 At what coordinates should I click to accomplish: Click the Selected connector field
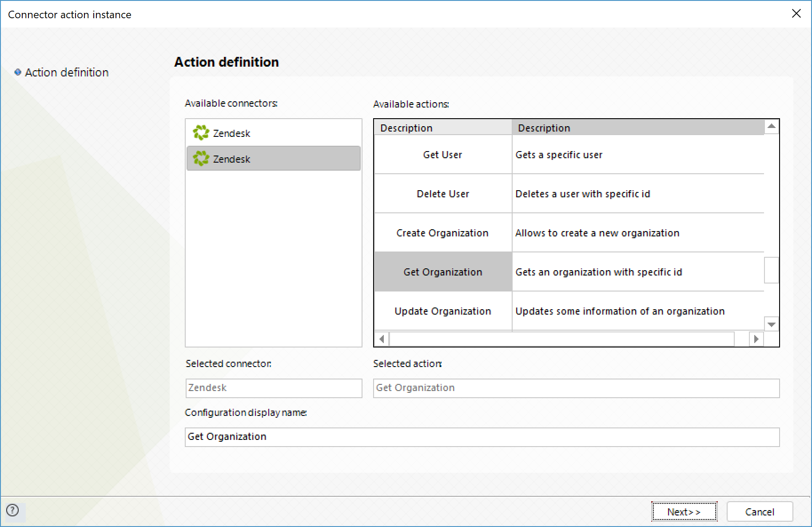[x=274, y=388]
